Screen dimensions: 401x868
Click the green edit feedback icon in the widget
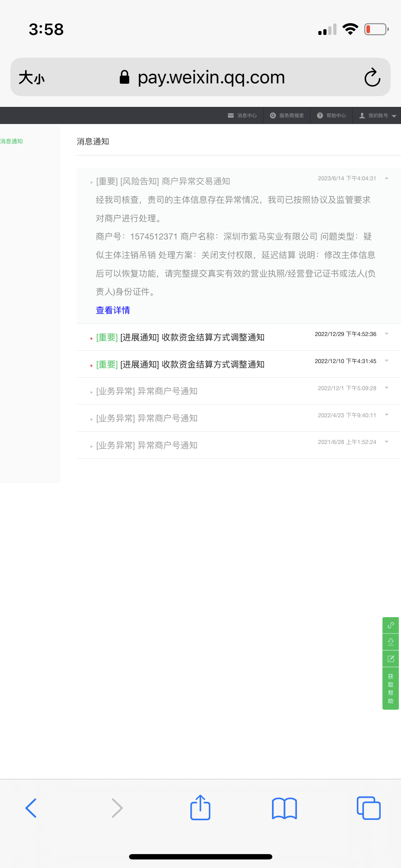(x=391, y=658)
